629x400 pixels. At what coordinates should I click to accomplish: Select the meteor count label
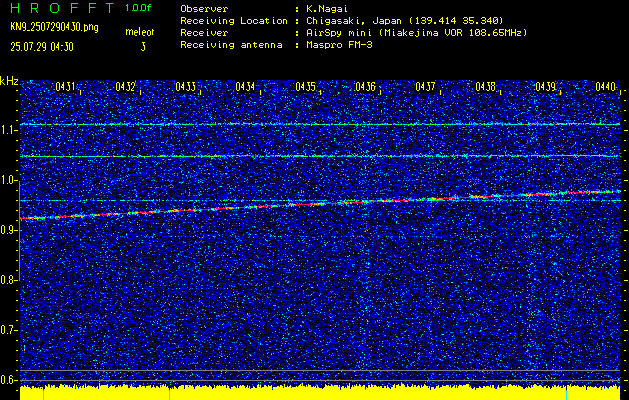point(140,32)
